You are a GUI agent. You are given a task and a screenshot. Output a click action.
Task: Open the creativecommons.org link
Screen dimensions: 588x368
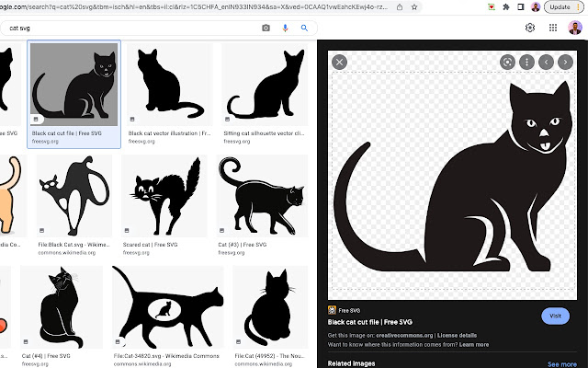(404, 335)
